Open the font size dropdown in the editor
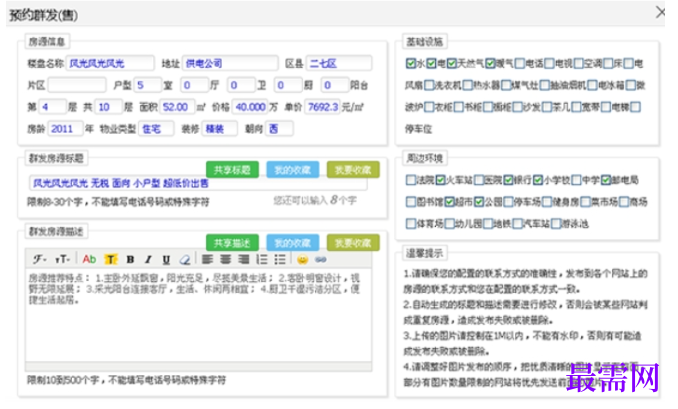This screenshot has height=409, width=678. click(x=62, y=259)
